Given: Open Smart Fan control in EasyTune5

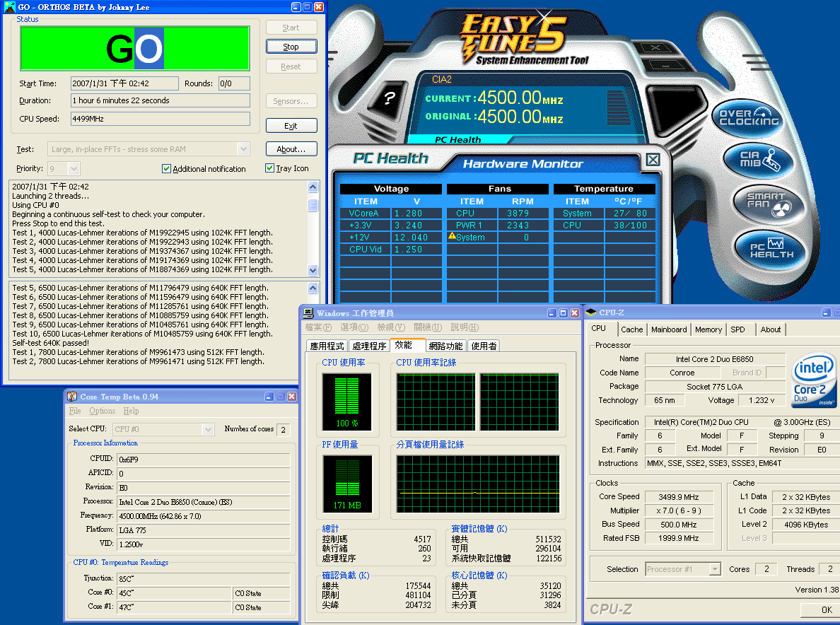Looking at the screenshot, I should coord(768,204).
